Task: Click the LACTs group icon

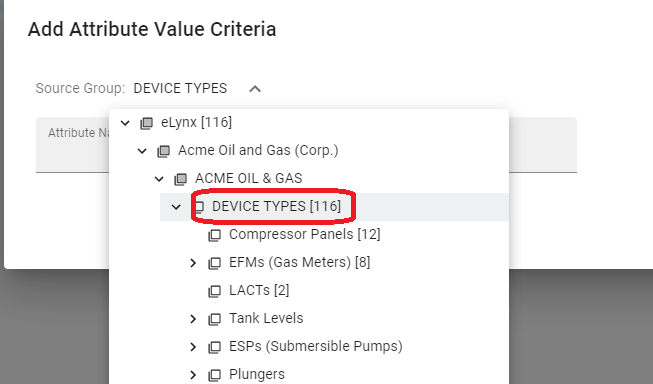Action: [214, 291]
